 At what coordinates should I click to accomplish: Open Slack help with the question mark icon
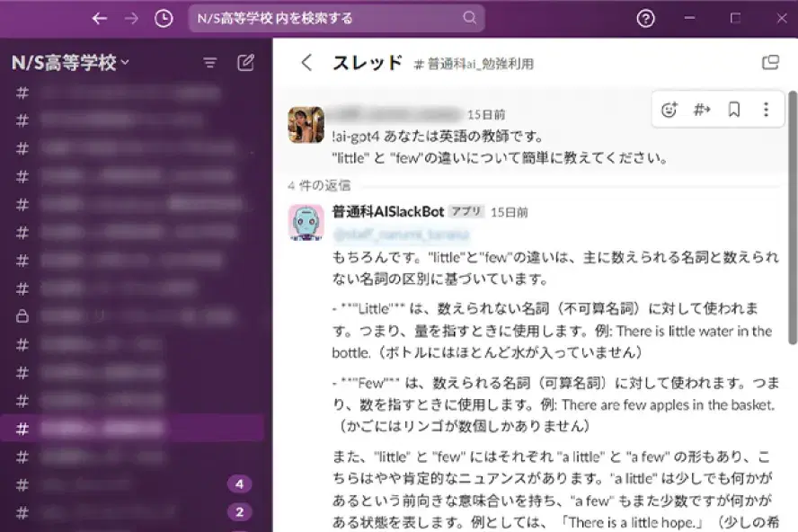click(645, 18)
